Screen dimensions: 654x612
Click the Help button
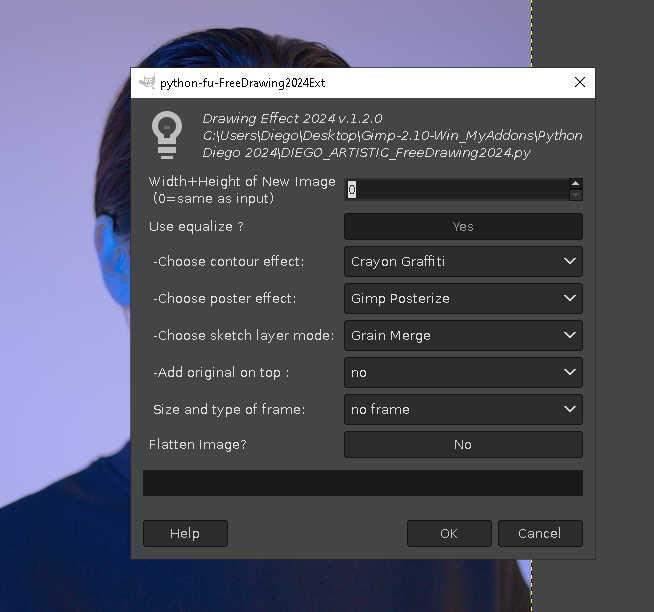185,534
